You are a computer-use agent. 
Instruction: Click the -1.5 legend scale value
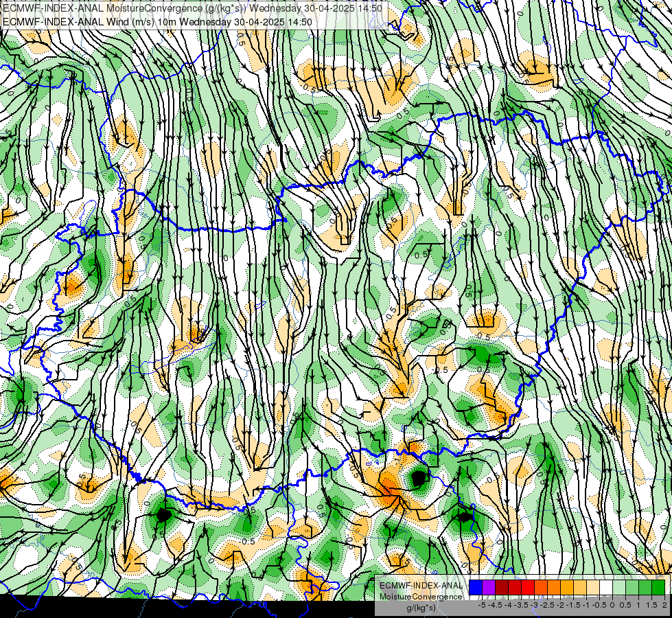(573, 605)
